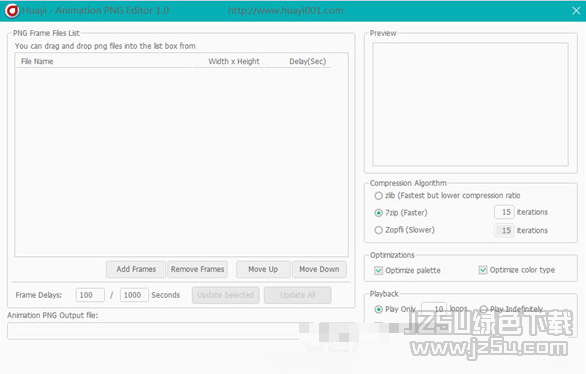Click the frame delay denominator field 1000

(134, 295)
